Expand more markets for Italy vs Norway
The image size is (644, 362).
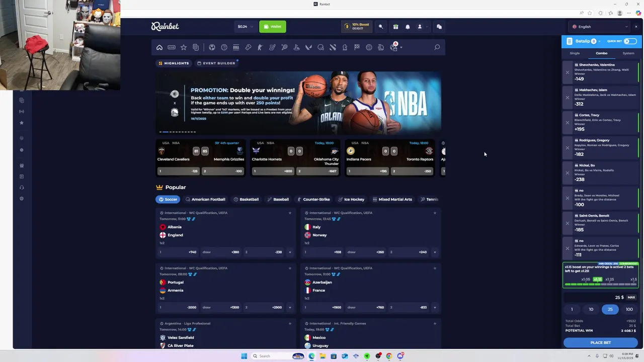pos(435,252)
